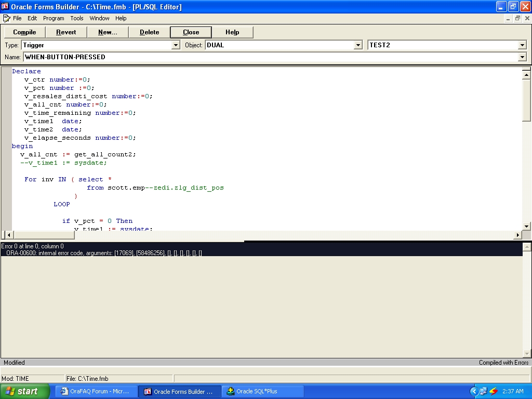Click the 'v_ctr number:=0;' line

point(57,79)
